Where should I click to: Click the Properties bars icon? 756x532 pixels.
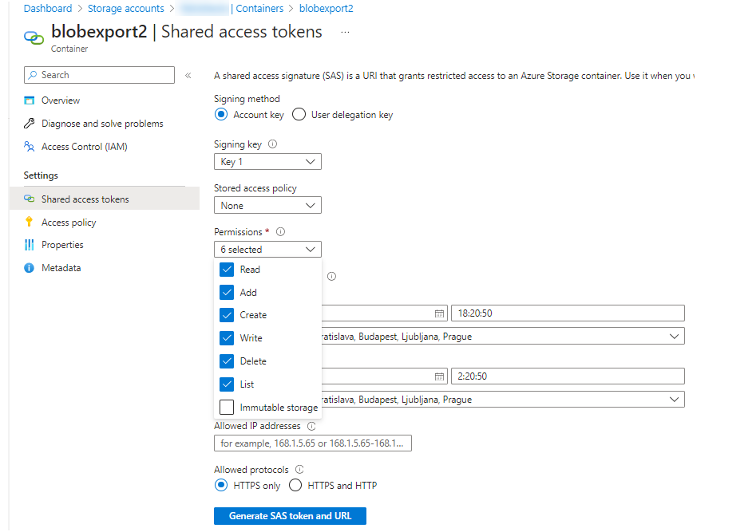[30, 245]
